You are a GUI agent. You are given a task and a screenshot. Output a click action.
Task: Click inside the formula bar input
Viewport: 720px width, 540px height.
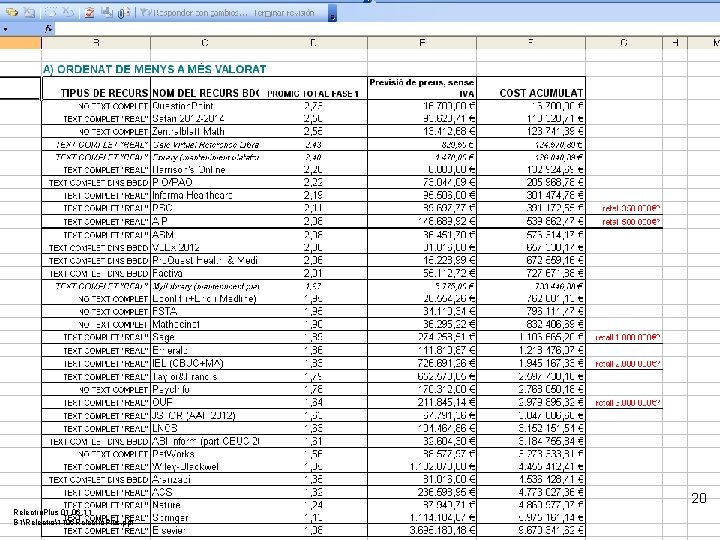(x=386, y=29)
